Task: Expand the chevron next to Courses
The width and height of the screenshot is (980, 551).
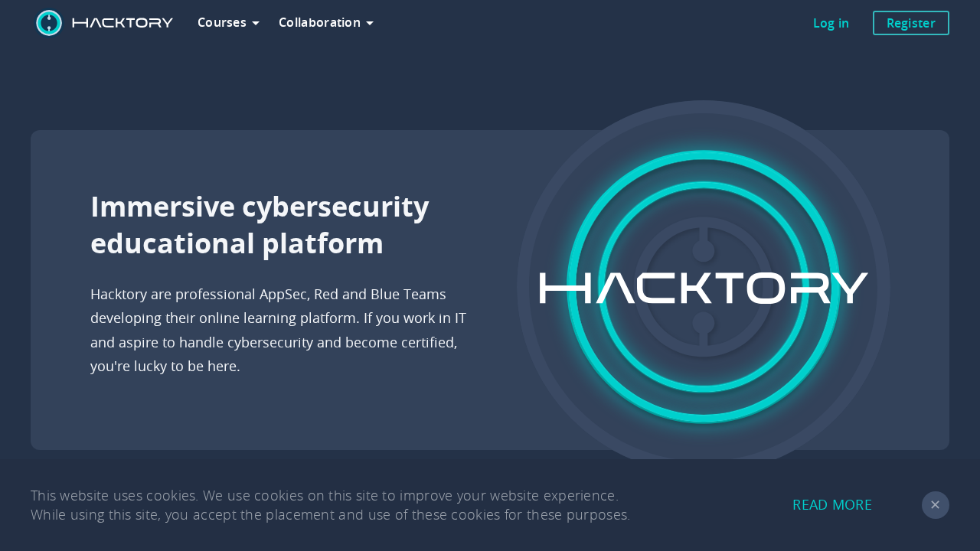Action: tap(256, 22)
